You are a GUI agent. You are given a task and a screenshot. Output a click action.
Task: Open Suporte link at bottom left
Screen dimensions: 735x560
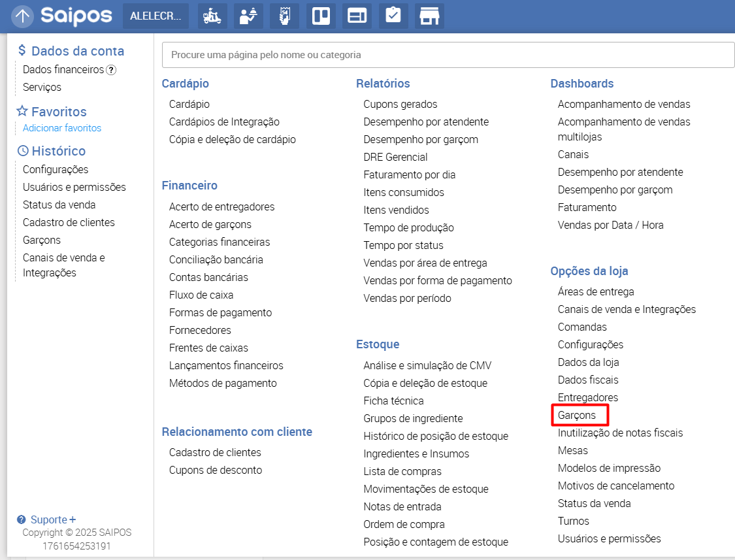[x=48, y=519]
